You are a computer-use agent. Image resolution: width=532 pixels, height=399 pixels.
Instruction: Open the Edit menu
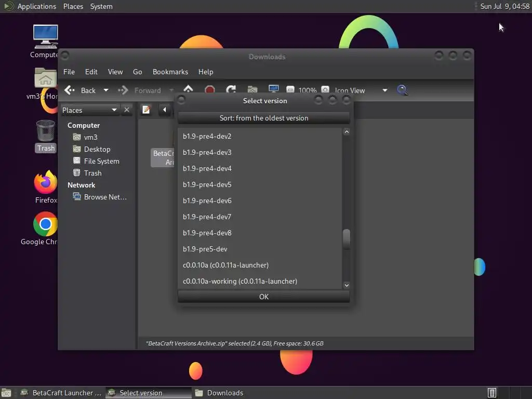91,72
